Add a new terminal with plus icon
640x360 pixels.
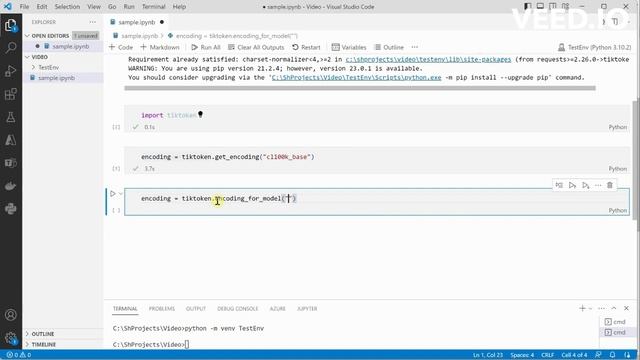tap(582, 308)
